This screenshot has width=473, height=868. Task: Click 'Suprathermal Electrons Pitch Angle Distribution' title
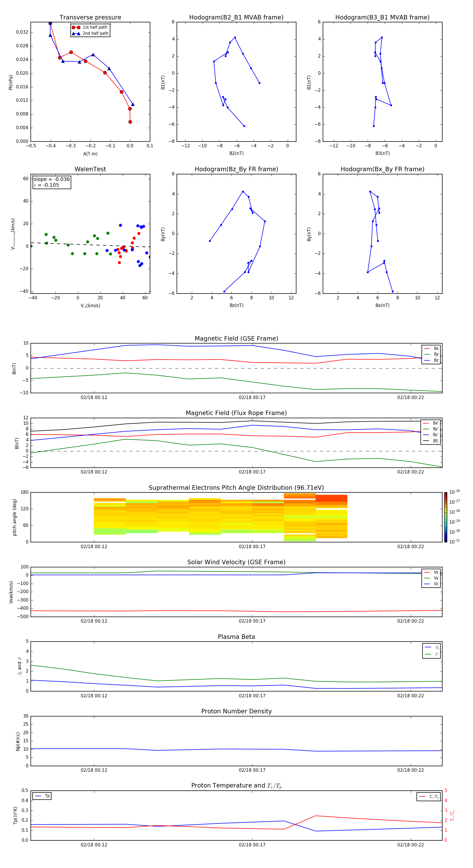tap(236, 488)
